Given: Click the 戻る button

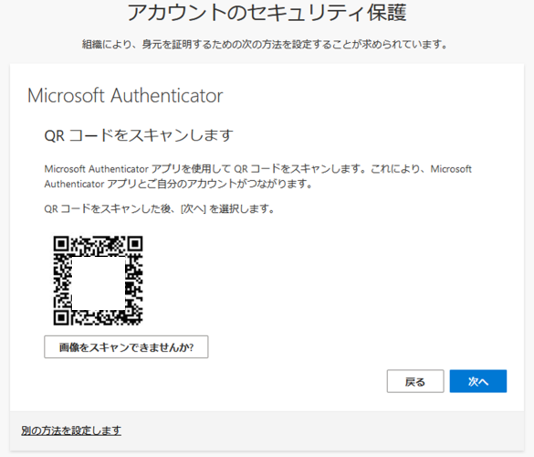Looking at the screenshot, I should pyautogui.click(x=415, y=381).
